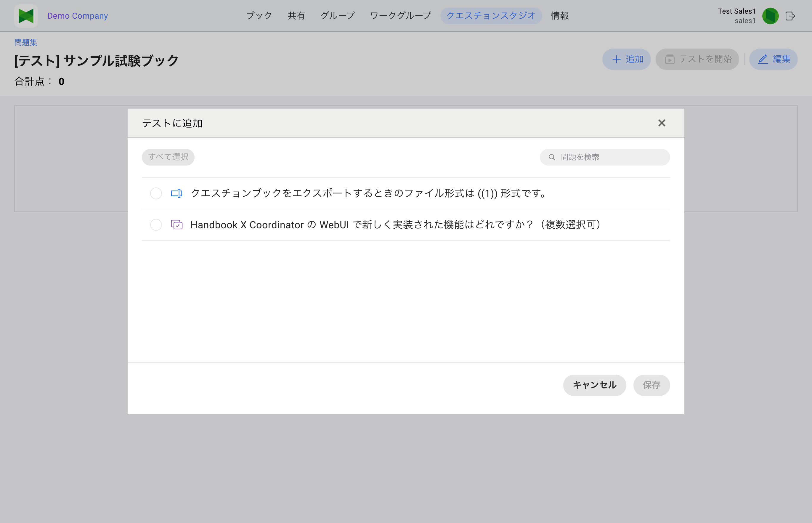Click the green user avatar icon
This screenshot has width=812, height=523.
[770, 16]
